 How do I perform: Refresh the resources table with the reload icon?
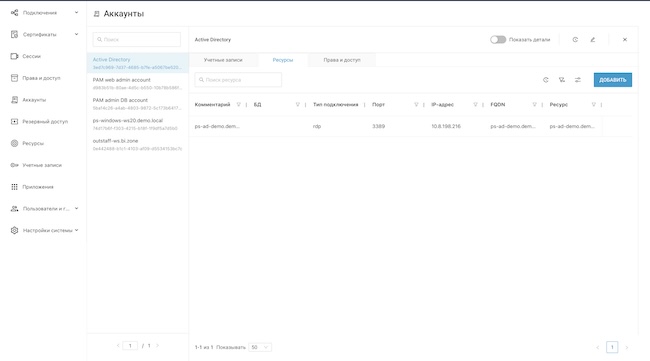click(546, 80)
